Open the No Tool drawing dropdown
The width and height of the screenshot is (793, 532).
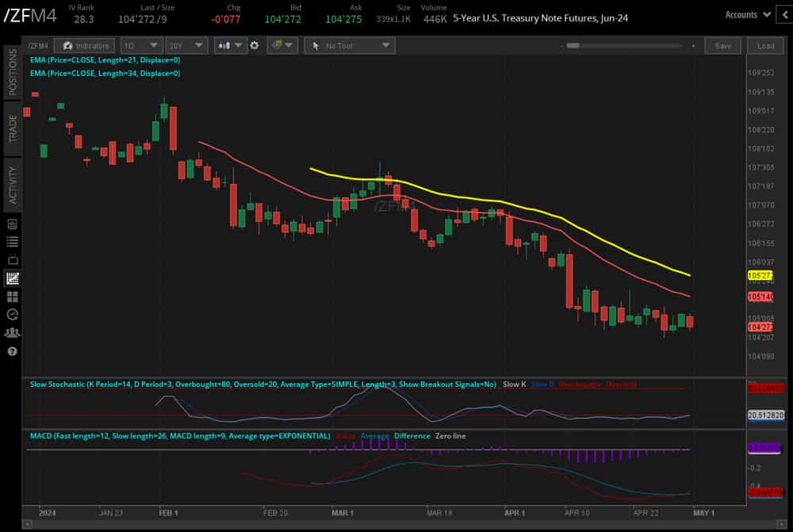(x=349, y=46)
